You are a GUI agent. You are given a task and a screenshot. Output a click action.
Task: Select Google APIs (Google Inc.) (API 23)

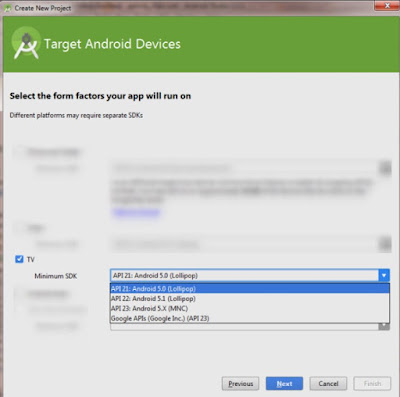click(x=250, y=318)
